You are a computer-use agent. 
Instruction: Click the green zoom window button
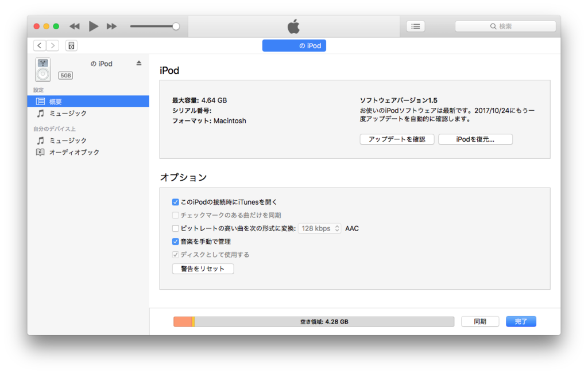click(56, 26)
